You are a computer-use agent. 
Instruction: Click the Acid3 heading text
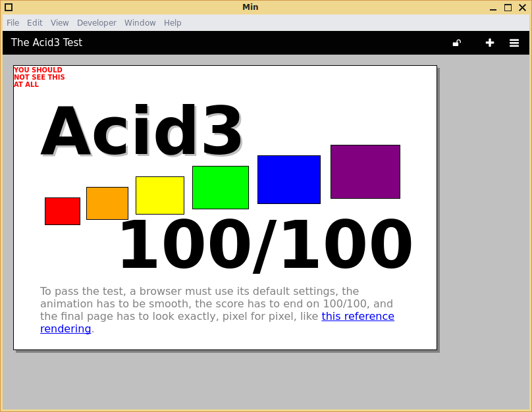[142, 129]
